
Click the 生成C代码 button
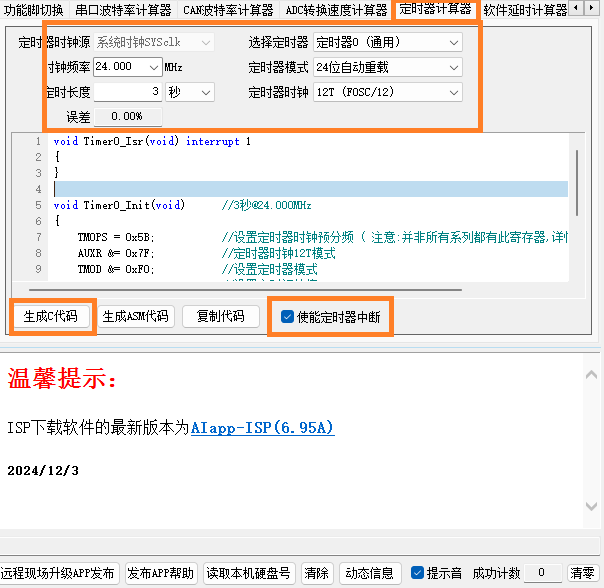click(51, 316)
